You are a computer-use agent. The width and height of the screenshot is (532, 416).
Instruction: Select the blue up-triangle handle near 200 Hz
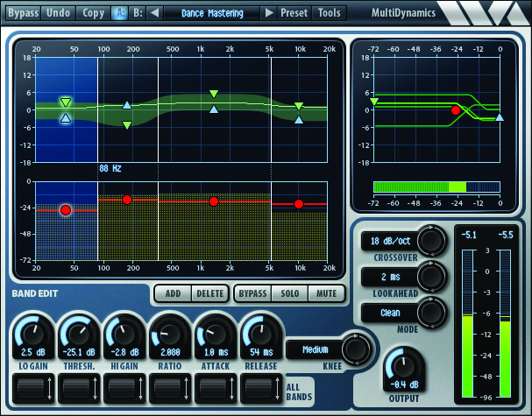(x=127, y=105)
